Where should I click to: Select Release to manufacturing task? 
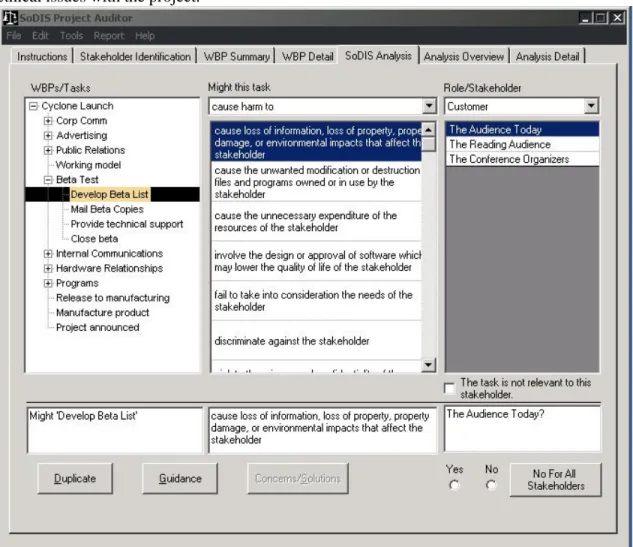click(x=113, y=298)
